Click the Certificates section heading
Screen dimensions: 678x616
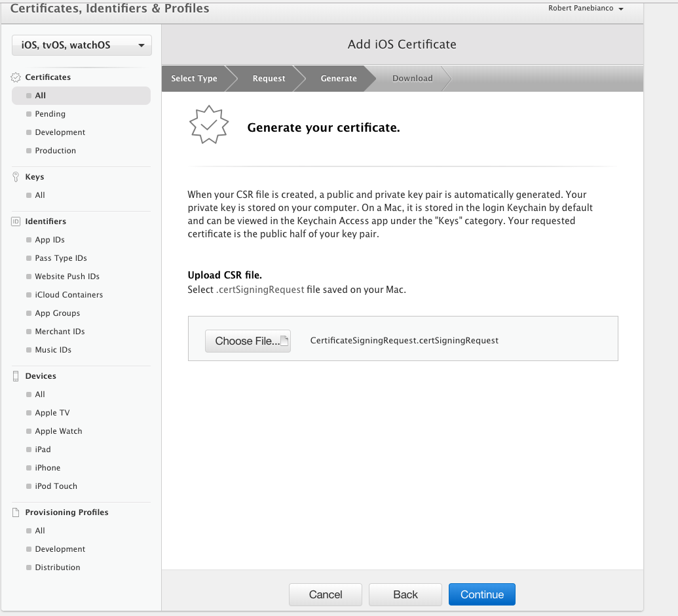click(x=48, y=77)
